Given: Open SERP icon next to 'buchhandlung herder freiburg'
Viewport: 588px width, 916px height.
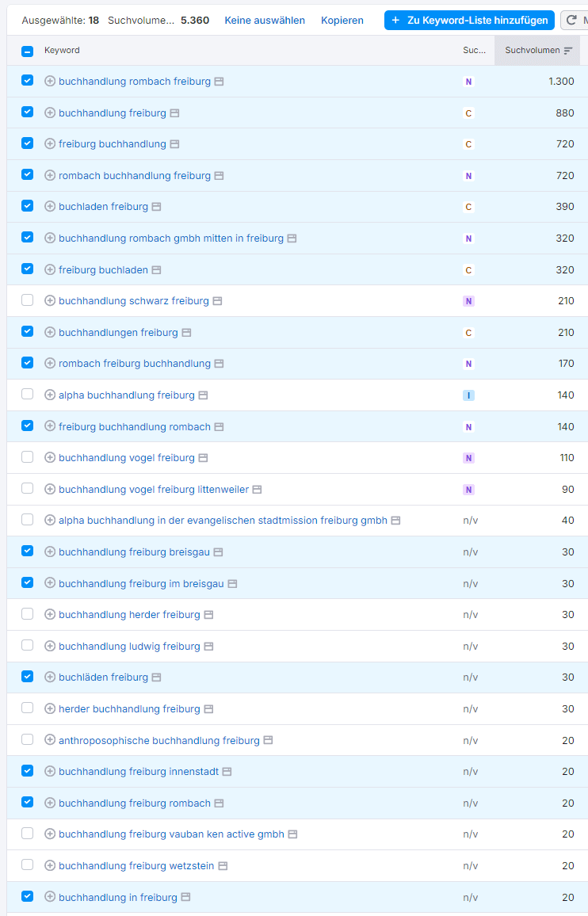Looking at the screenshot, I should (208, 615).
